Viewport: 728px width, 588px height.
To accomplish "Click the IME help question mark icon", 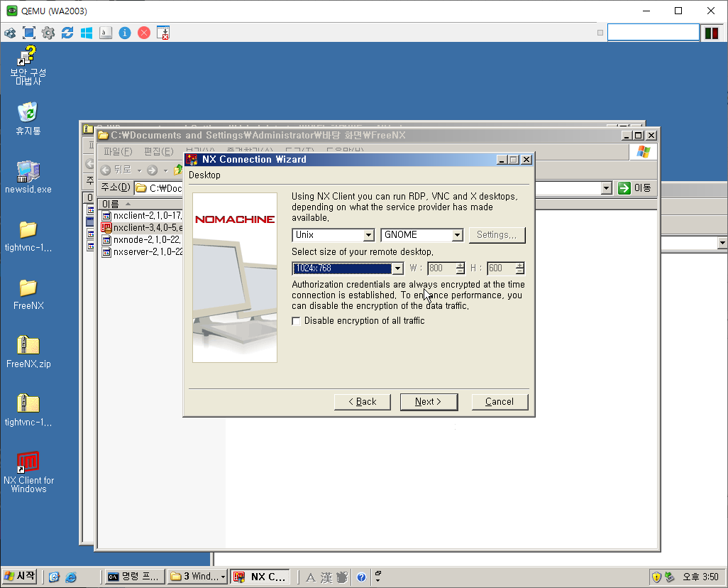I will [361, 577].
